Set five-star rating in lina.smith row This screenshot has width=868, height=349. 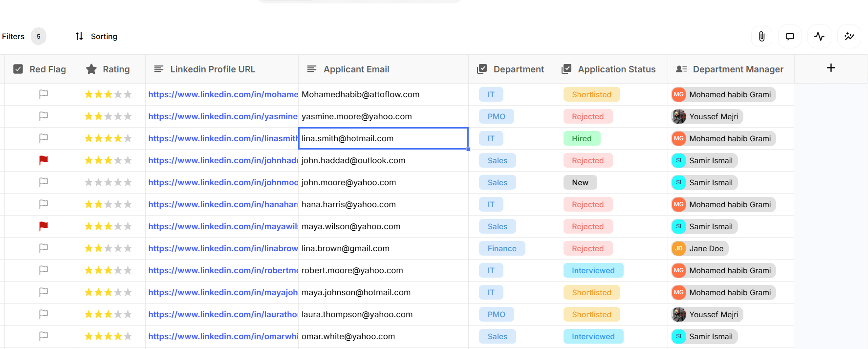point(128,138)
